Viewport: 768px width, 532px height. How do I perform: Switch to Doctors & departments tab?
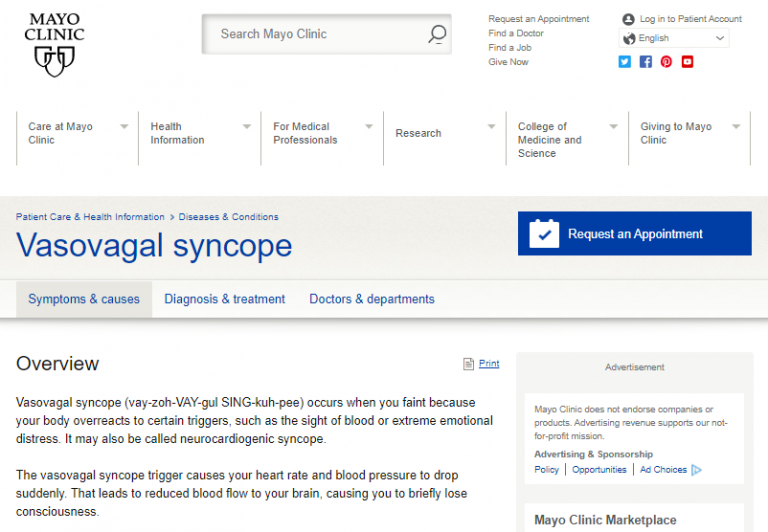(372, 299)
